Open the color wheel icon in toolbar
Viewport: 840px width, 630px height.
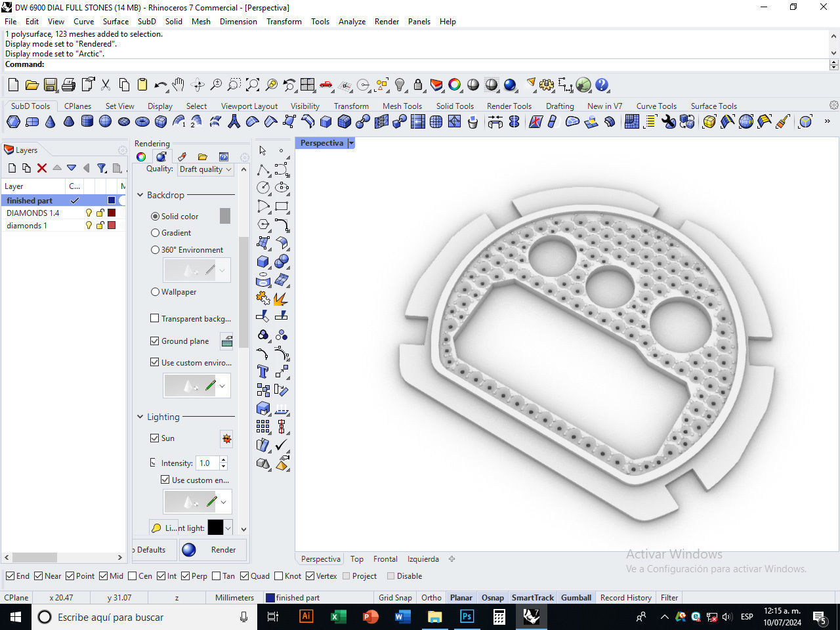tap(454, 85)
